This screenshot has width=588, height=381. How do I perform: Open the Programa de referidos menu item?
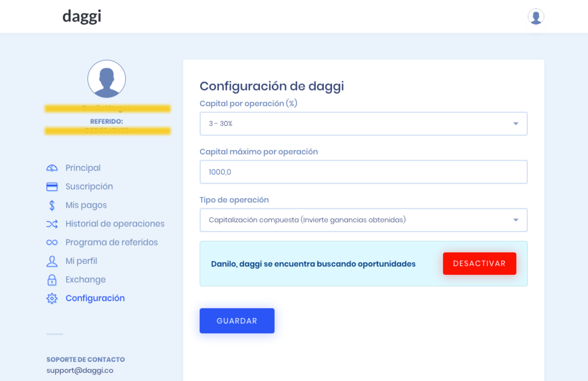[x=111, y=242]
